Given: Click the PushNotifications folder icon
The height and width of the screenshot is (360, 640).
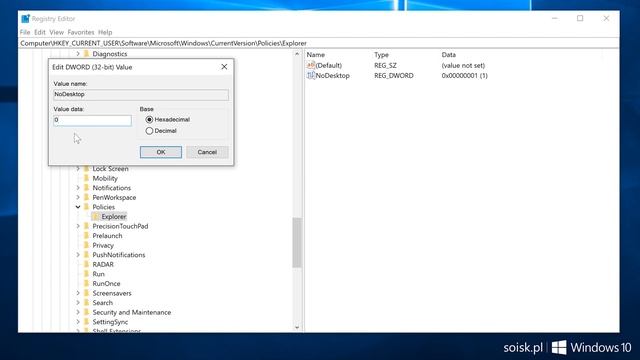Looking at the screenshot, I should coord(87,255).
